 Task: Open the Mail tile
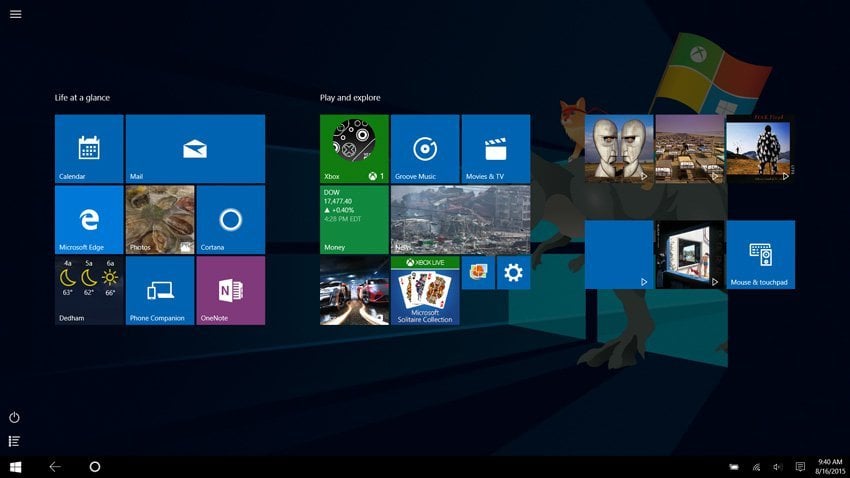195,148
